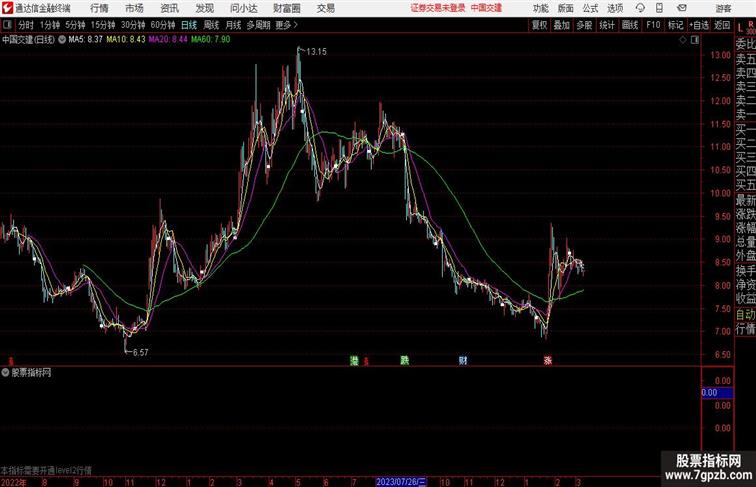Click the 本指标需要开通level2行情 notice
The height and width of the screenshot is (487, 756).
(x=46, y=470)
